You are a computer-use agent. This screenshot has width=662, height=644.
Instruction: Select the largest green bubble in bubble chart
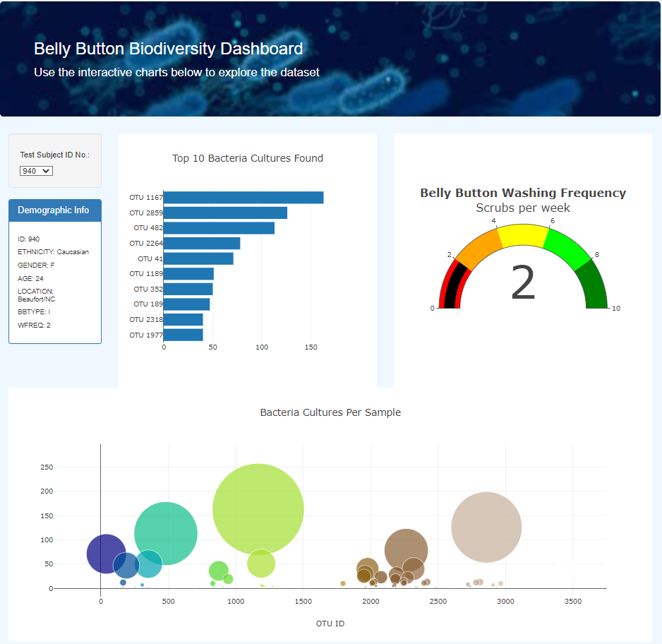tap(259, 508)
